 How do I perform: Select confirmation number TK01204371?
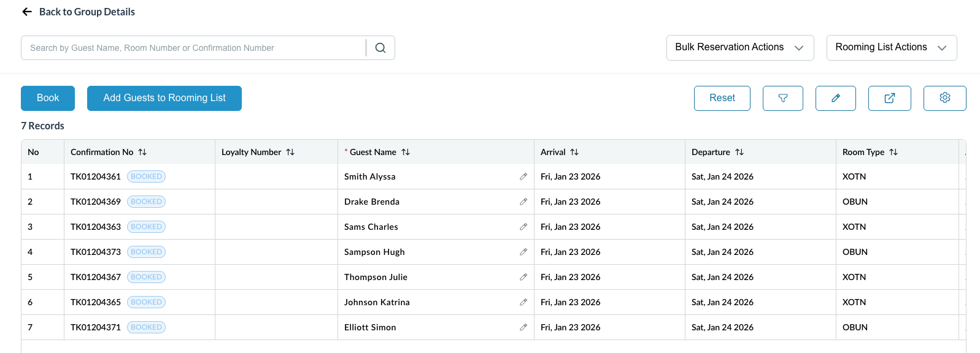(x=96, y=327)
